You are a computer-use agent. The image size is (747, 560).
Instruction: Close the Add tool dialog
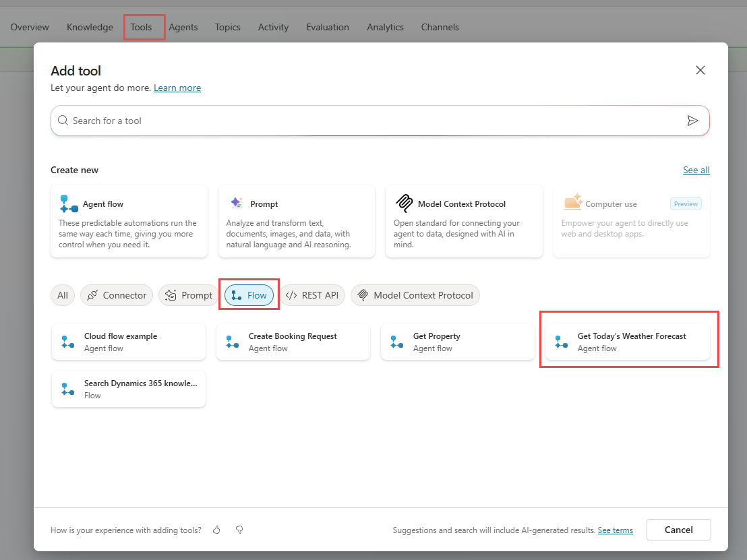pyautogui.click(x=700, y=71)
